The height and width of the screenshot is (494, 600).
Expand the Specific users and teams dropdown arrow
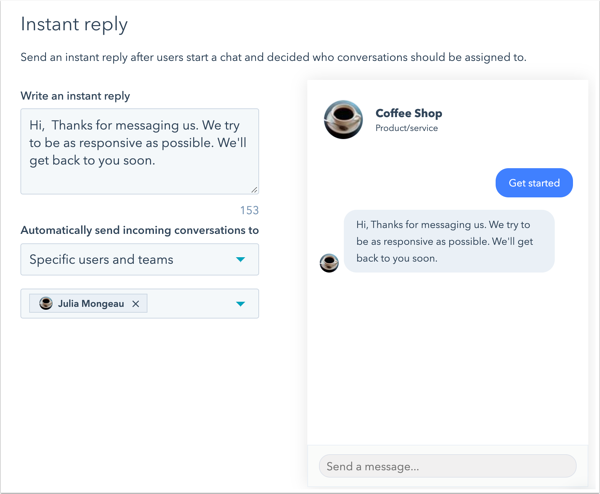point(240,260)
